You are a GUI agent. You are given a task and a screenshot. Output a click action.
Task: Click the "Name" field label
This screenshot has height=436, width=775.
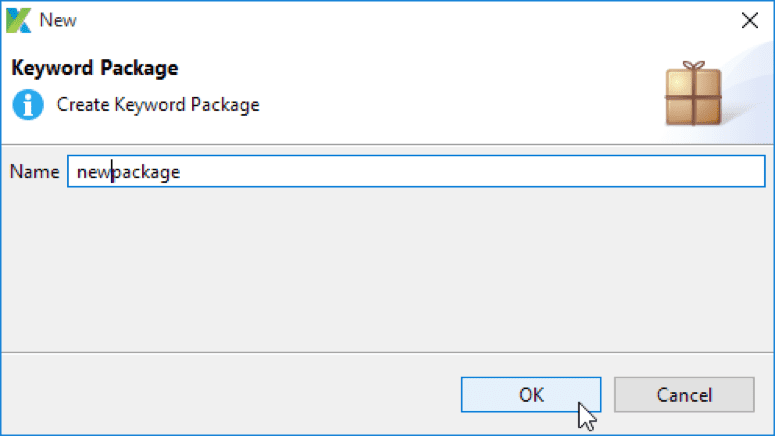pos(34,172)
